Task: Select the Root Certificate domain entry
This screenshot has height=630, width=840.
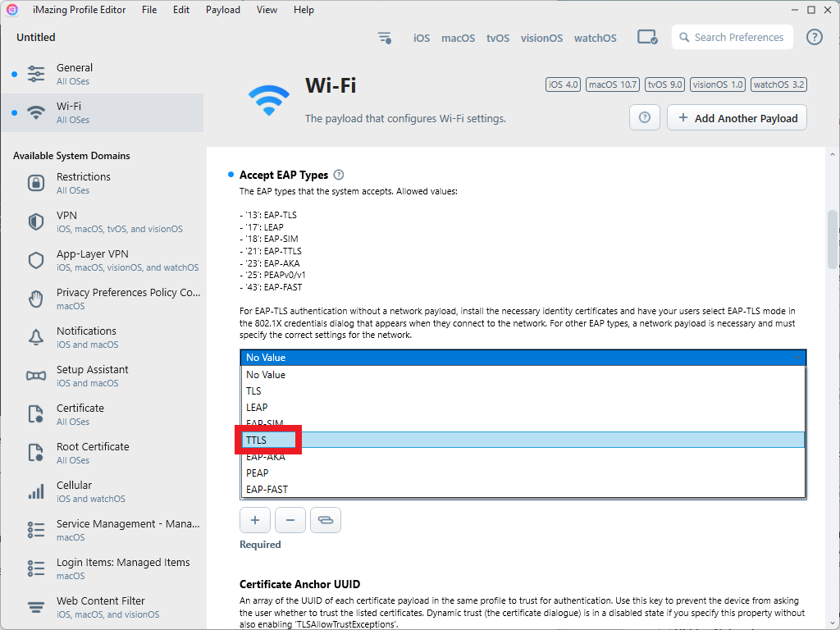Action: coord(103,453)
